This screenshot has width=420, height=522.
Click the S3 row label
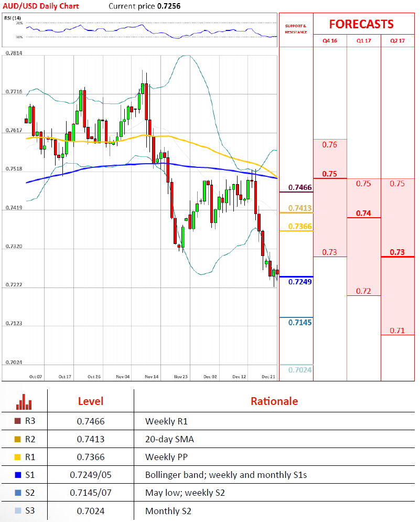pyautogui.click(x=30, y=510)
